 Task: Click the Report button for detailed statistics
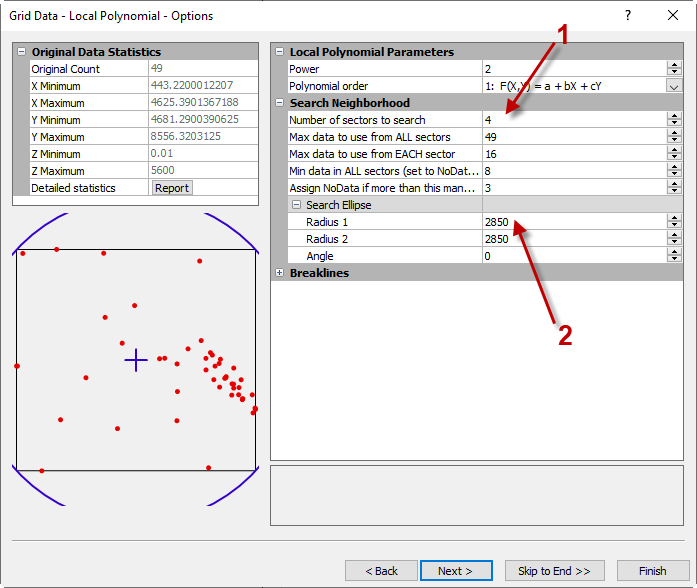click(x=171, y=188)
